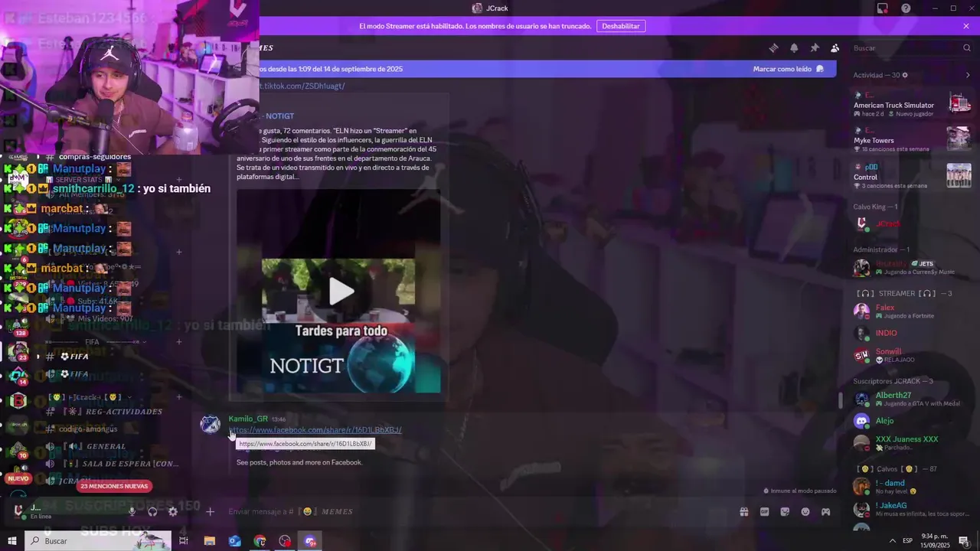980x551 pixels.
Task: Open the red B server icon
Action: click(x=18, y=400)
